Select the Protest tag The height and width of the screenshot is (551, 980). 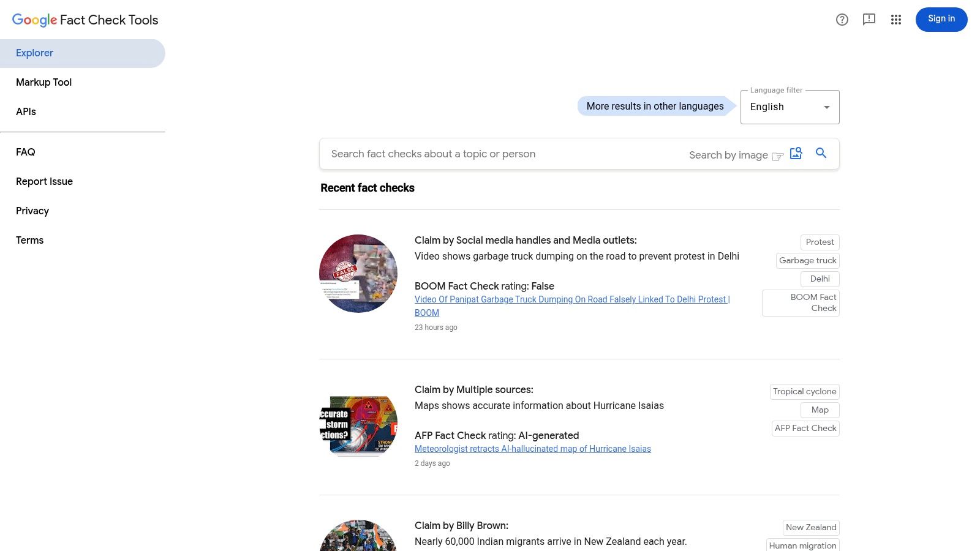click(x=820, y=242)
